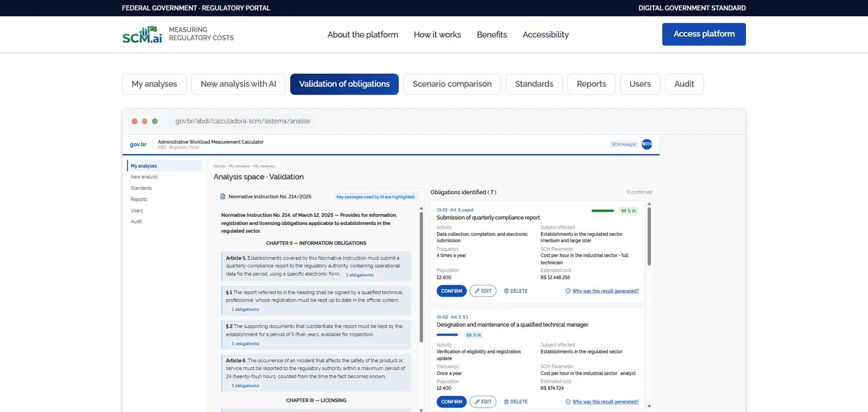Expand the 1 obligation(s) tag under §1
Image resolution: width=868 pixels, height=412 pixels.
coord(245,310)
